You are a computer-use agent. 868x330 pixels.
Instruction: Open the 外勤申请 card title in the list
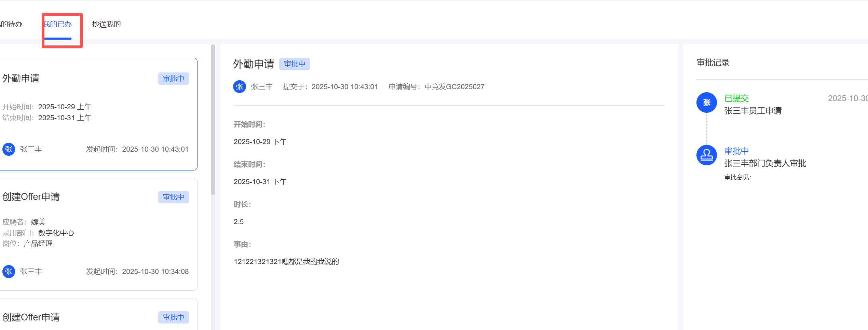click(x=21, y=78)
